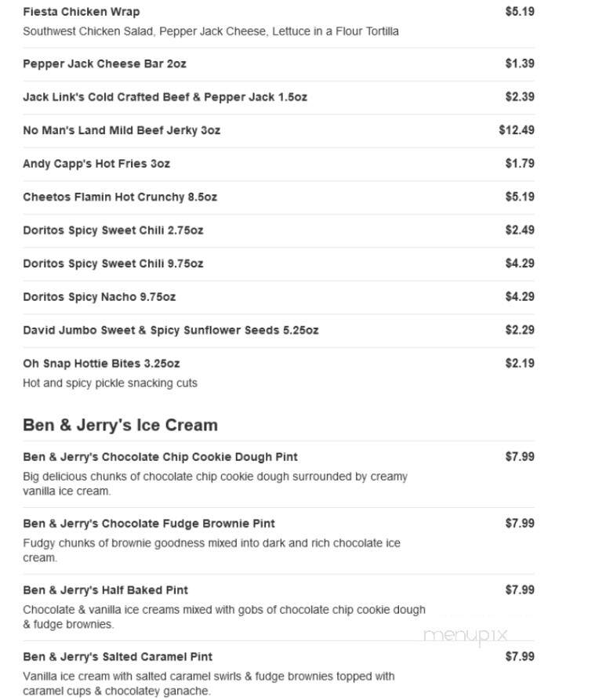Click the $12.49 beef jerky price

[517, 130]
